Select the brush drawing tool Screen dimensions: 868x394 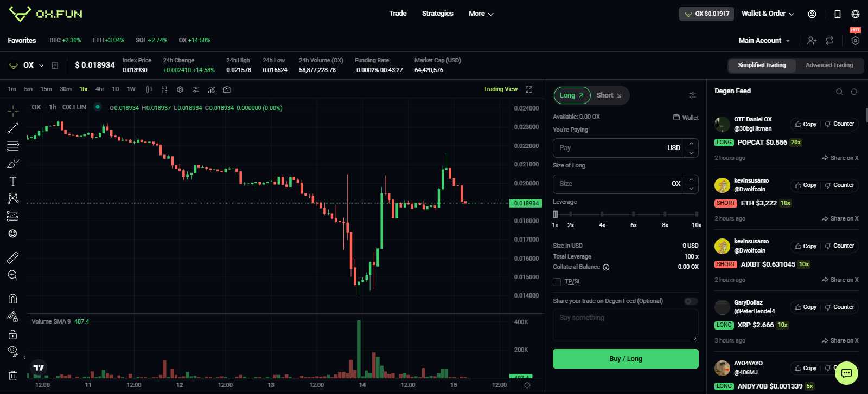(13, 164)
